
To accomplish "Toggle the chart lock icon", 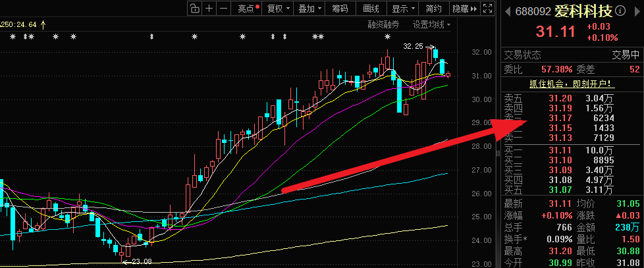I will (195, 8).
